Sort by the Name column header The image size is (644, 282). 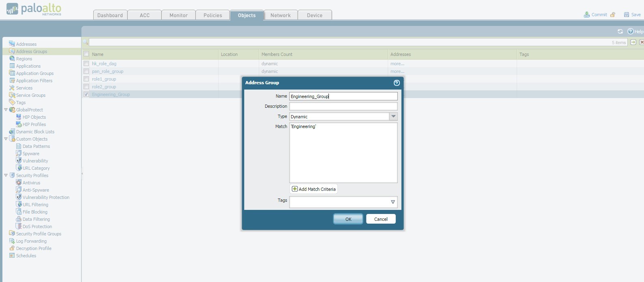154,54
